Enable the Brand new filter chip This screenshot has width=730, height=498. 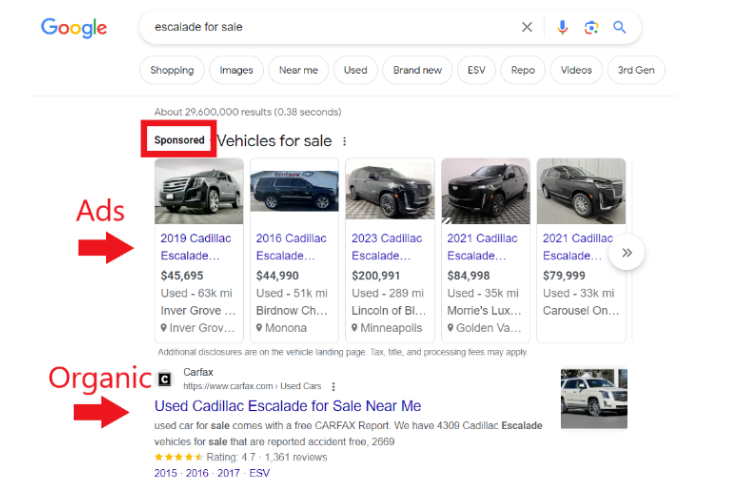(x=417, y=70)
